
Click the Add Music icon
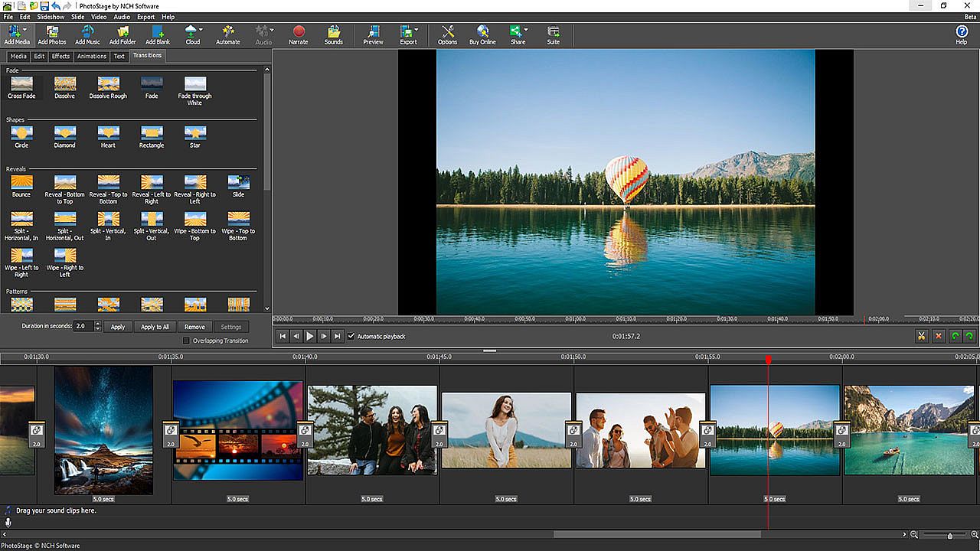87,34
